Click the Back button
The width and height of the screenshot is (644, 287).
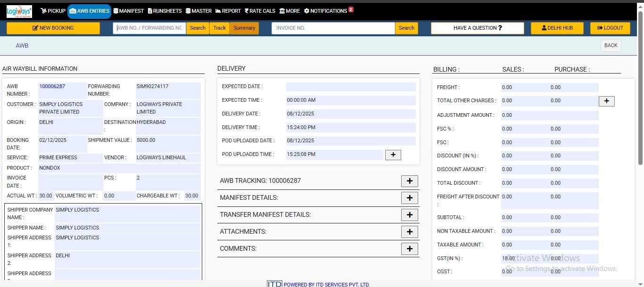611,46
